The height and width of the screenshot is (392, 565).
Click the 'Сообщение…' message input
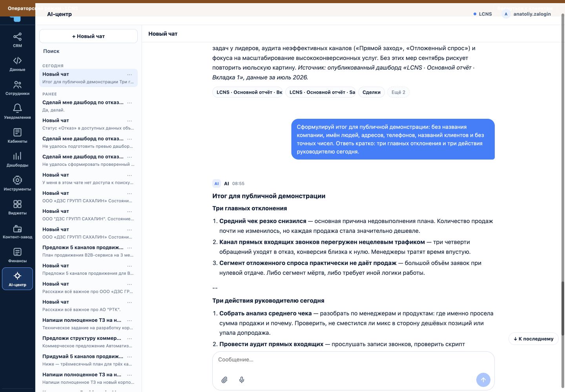coord(353,360)
